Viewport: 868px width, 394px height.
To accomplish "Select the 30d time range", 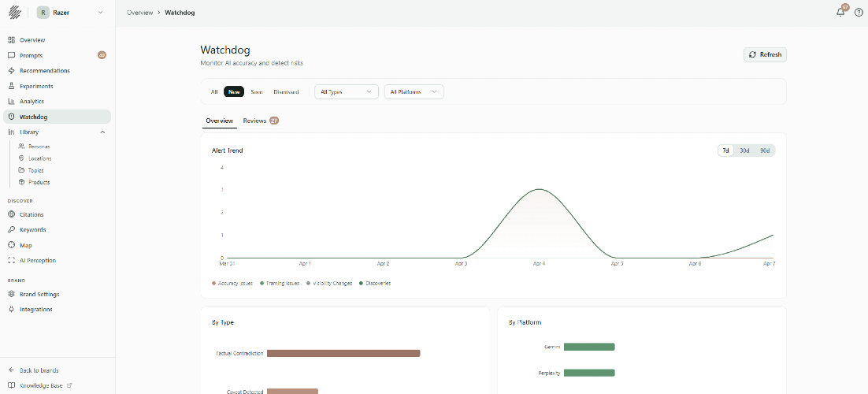I will (744, 151).
